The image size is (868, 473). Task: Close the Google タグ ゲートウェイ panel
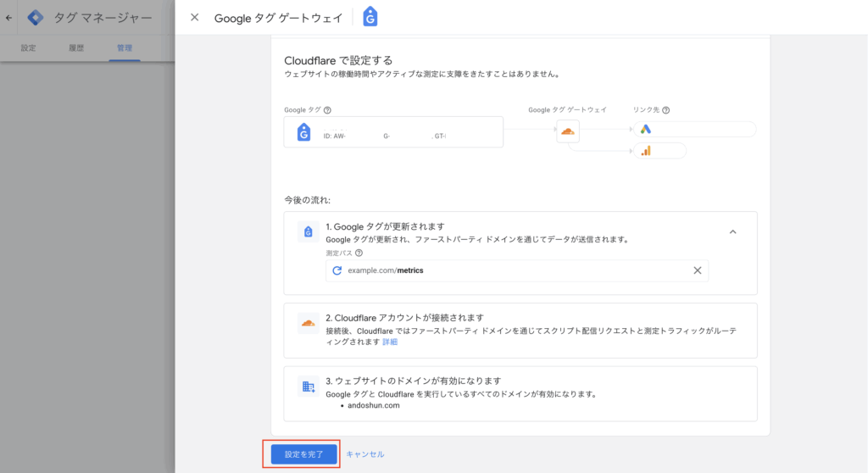point(194,18)
